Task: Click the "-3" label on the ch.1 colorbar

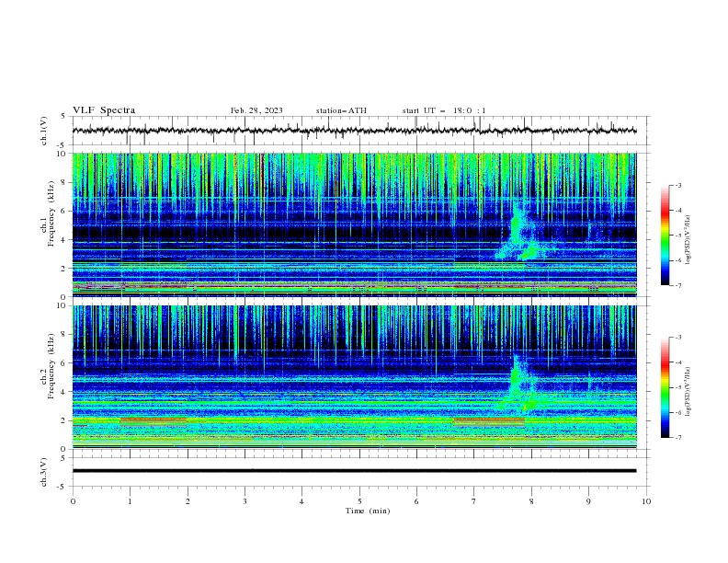Action: 677,185
